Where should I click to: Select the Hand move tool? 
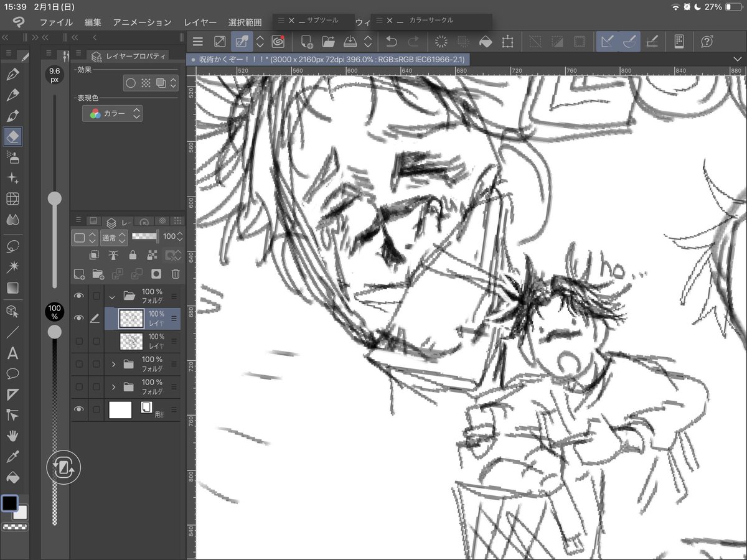12,436
